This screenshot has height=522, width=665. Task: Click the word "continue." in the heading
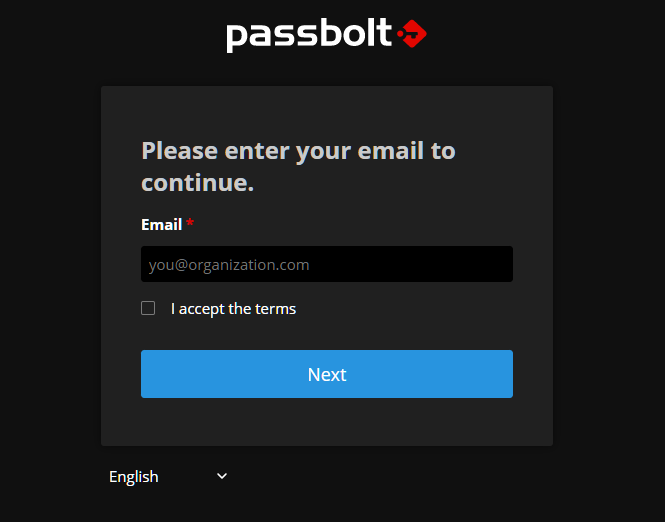pos(198,183)
